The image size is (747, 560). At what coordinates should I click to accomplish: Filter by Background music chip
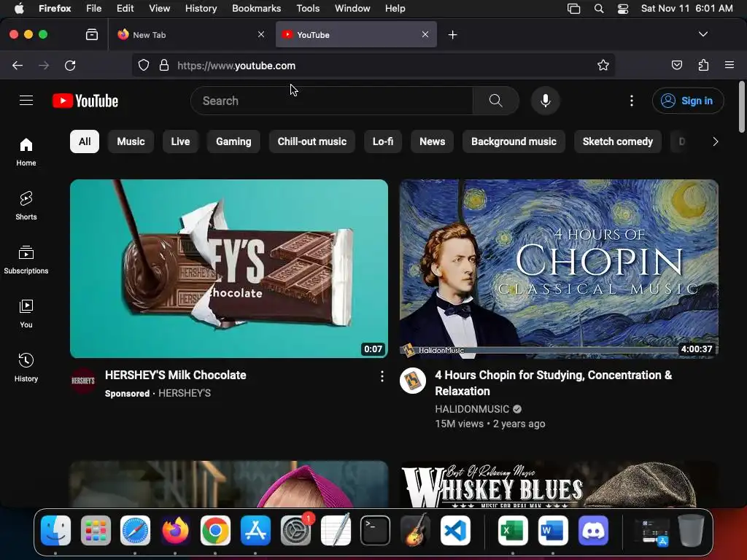click(x=514, y=141)
